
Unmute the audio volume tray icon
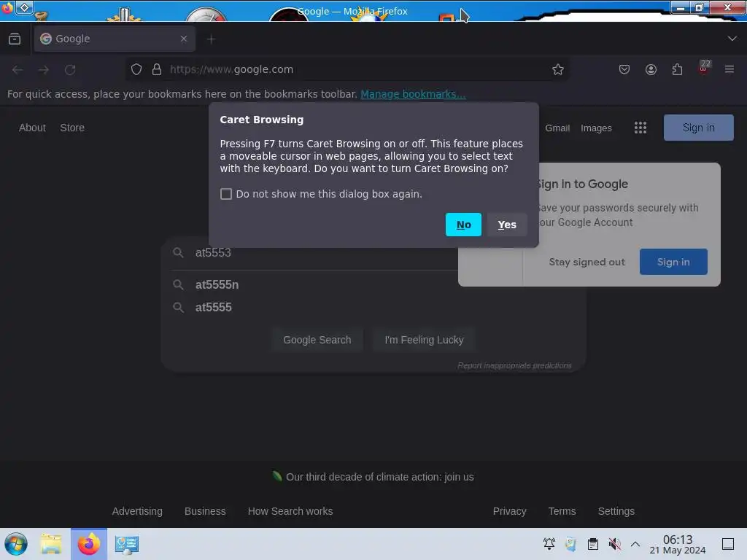click(x=614, y=544)
